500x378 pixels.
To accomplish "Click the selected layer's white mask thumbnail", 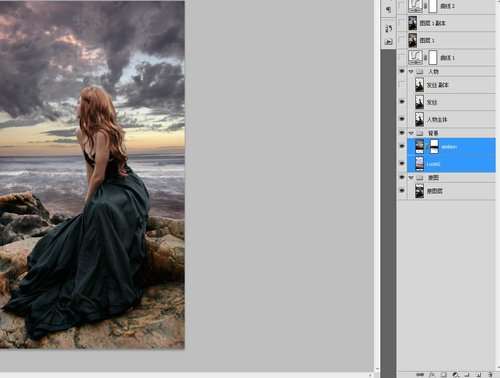I will click(x=434, y=147).
